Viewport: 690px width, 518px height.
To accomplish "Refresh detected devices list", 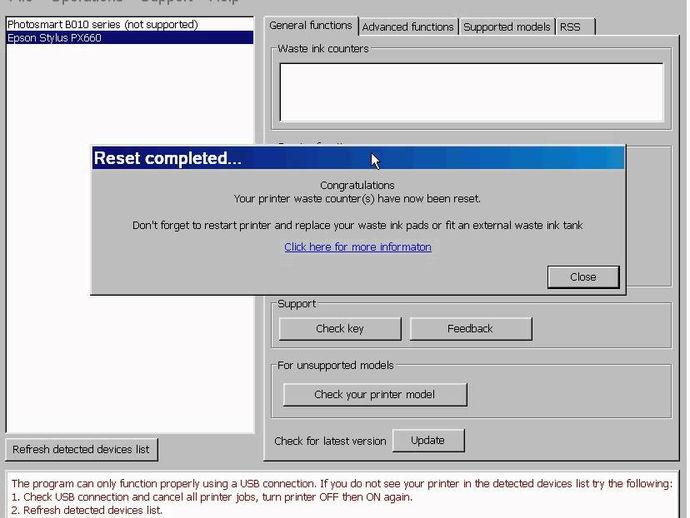I will (81, 449).
